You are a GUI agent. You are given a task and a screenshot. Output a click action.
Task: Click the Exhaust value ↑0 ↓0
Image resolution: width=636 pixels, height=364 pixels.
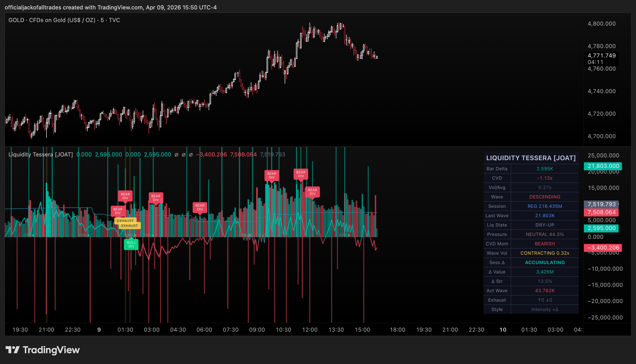tap(545, 300)
